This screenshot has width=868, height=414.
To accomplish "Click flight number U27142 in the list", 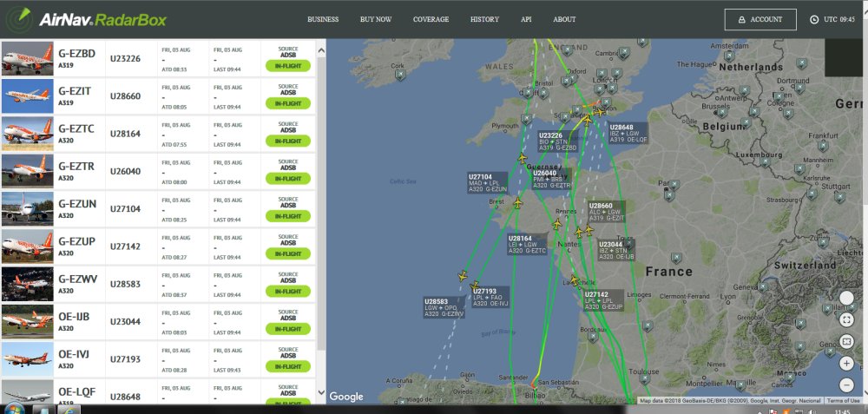I will click(125, 246).
